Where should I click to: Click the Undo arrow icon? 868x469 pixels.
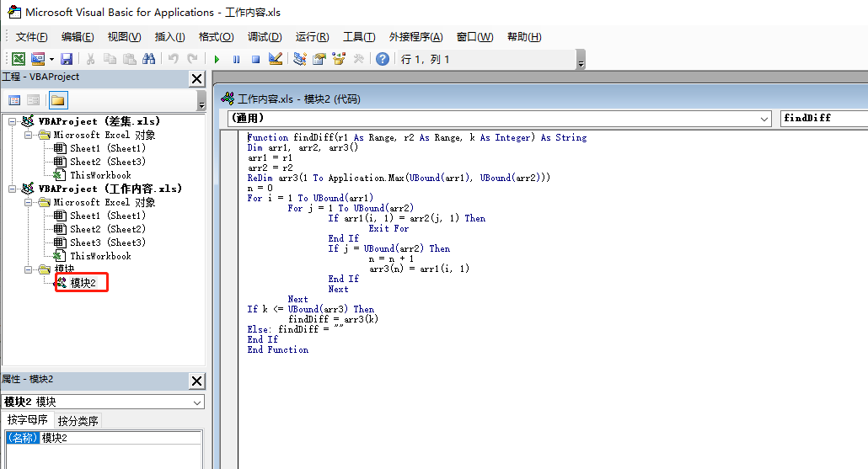pos(174,59)
